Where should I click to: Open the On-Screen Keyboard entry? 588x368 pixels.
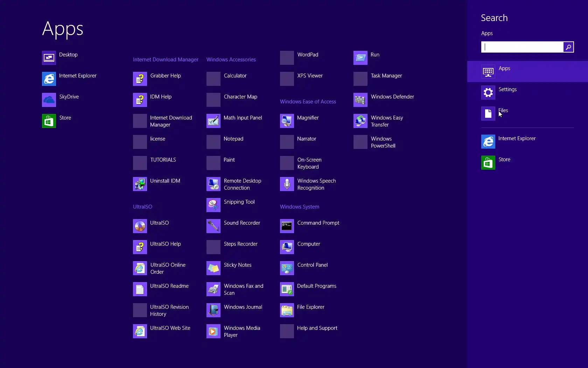pyautogui.click(x=301, y=163)
